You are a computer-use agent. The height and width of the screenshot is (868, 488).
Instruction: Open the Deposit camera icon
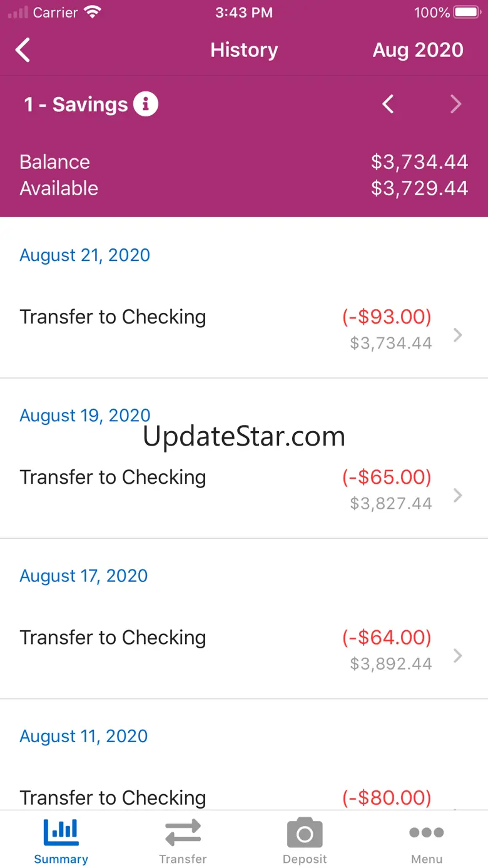[x=305, y=833]
